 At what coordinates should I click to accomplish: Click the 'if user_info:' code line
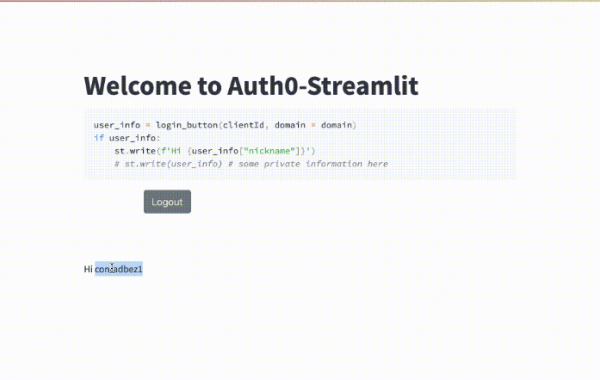[127, 138]
